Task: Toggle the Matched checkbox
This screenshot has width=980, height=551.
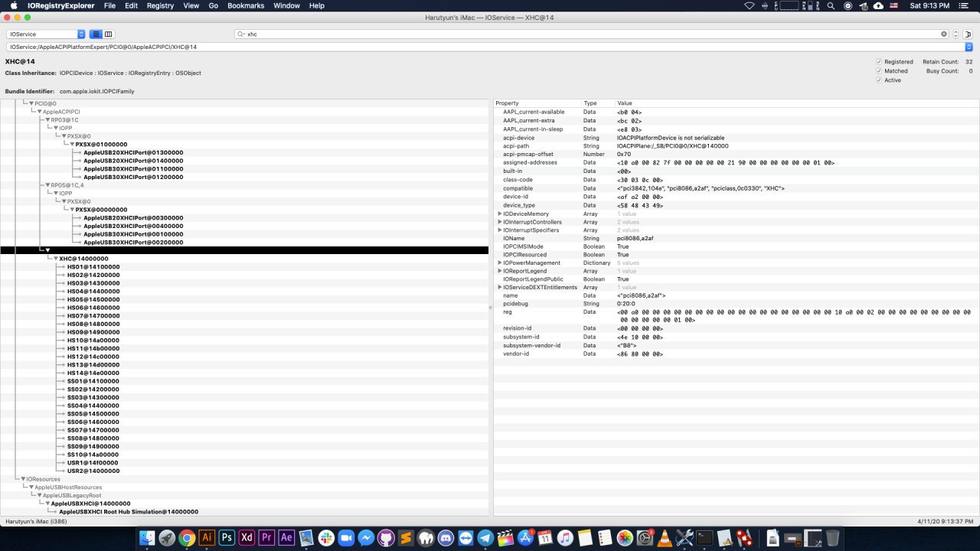Action: [x=879, y=70]
